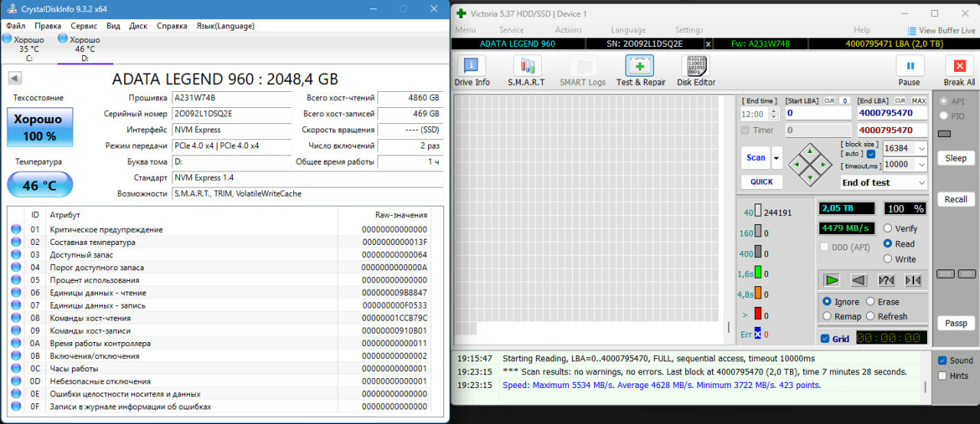Open the Правка menu

click(x=48, y=25)
